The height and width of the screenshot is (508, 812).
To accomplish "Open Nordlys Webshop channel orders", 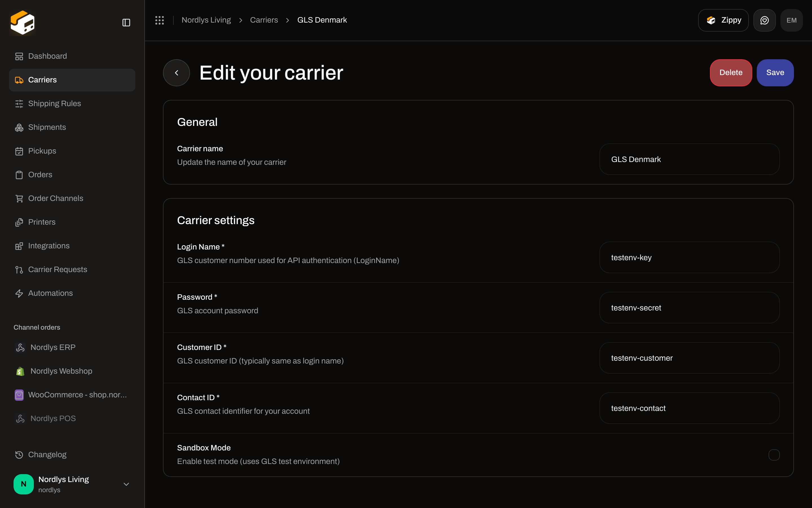I will pyautogui.click(x=72, y=371).
